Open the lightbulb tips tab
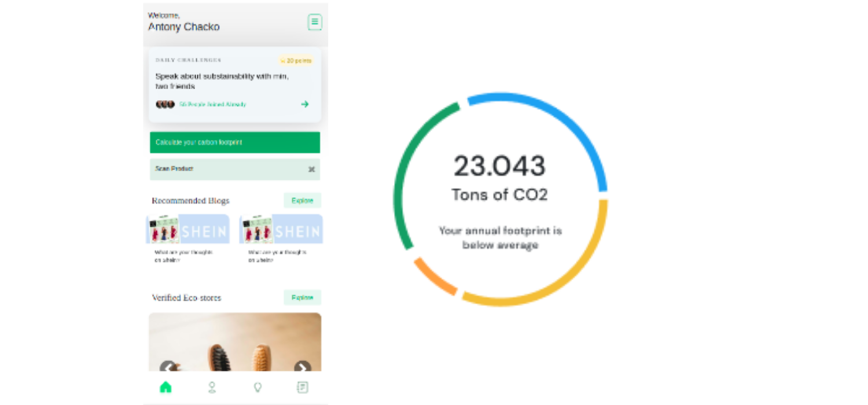The width and height of the screenshot is (868, 405). click(x=258, y=388)
